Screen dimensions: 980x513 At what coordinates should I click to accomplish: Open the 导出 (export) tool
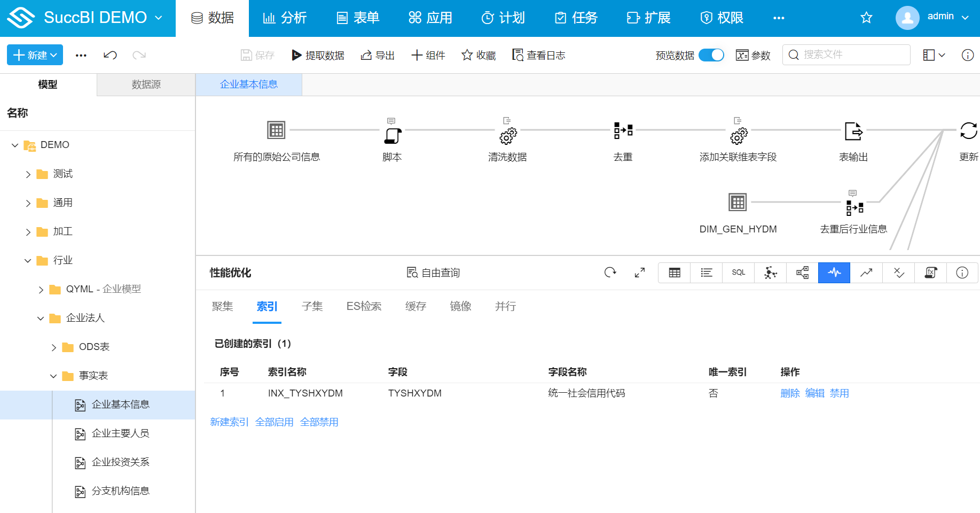pyautogui.click(x=378, y=55)
